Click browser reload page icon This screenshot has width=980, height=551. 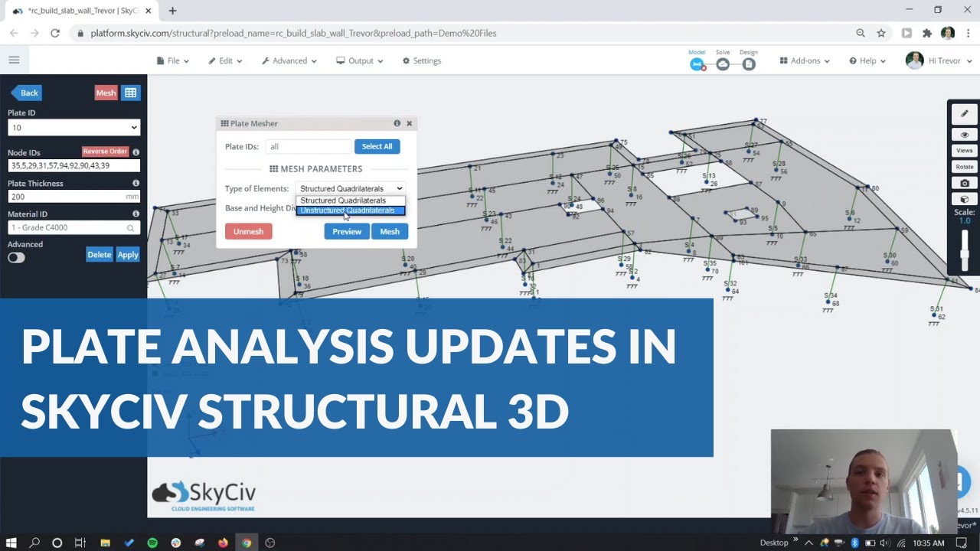[x=55, y=33]
